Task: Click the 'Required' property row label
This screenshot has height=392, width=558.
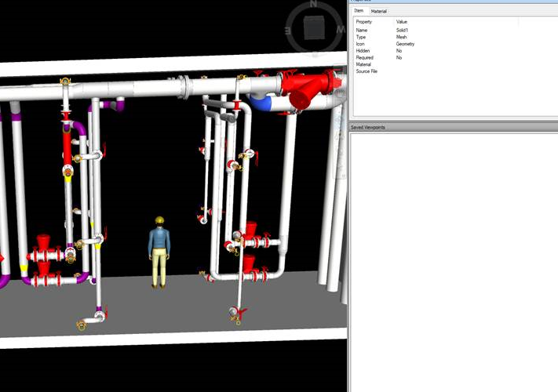Action: 364,57
